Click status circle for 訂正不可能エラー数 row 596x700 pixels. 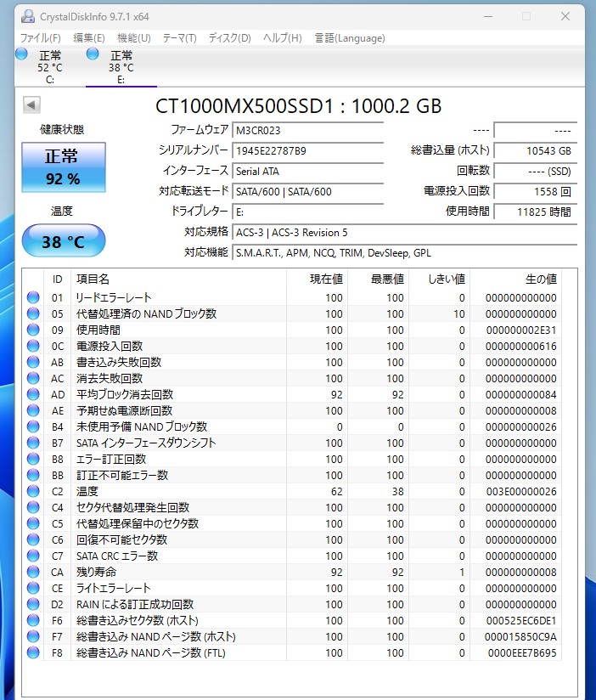click(x=33, y=475)
